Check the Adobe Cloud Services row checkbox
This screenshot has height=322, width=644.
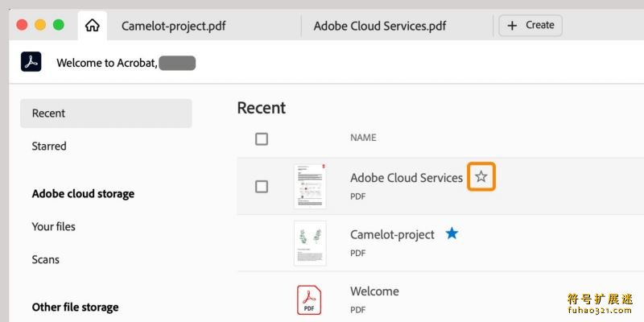[262, 187]
